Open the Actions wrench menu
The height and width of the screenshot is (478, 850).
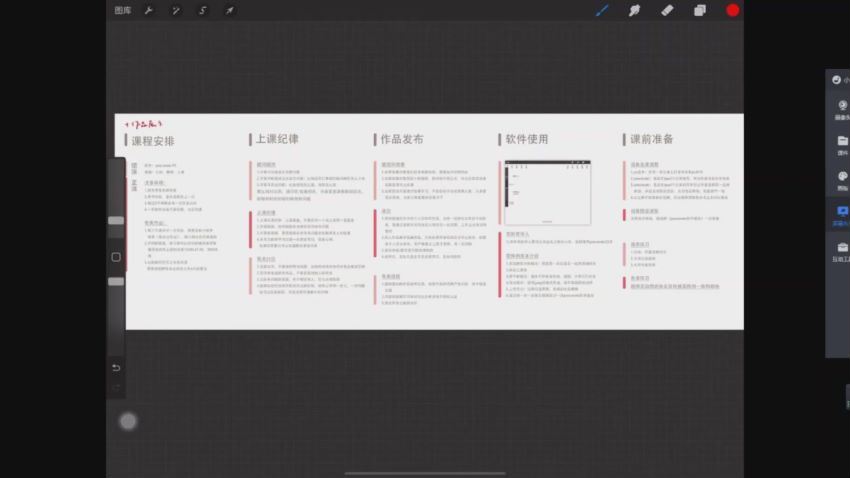(x=149, y=10)
